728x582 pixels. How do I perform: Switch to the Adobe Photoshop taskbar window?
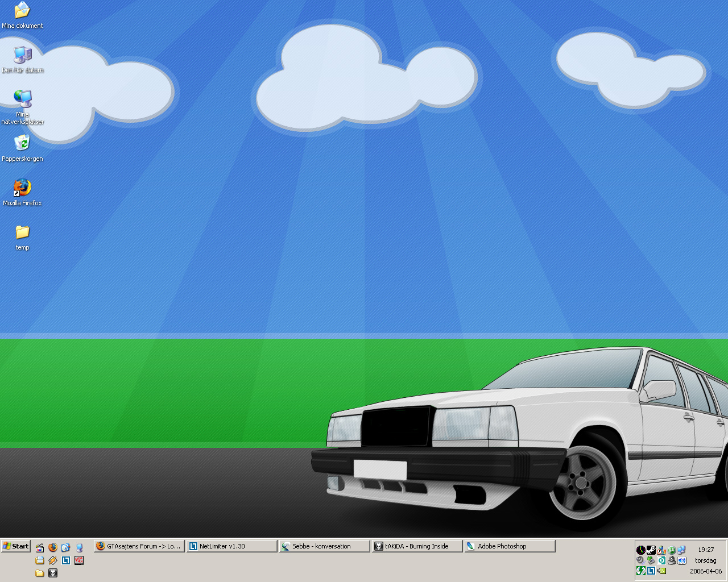coord(510,546)
